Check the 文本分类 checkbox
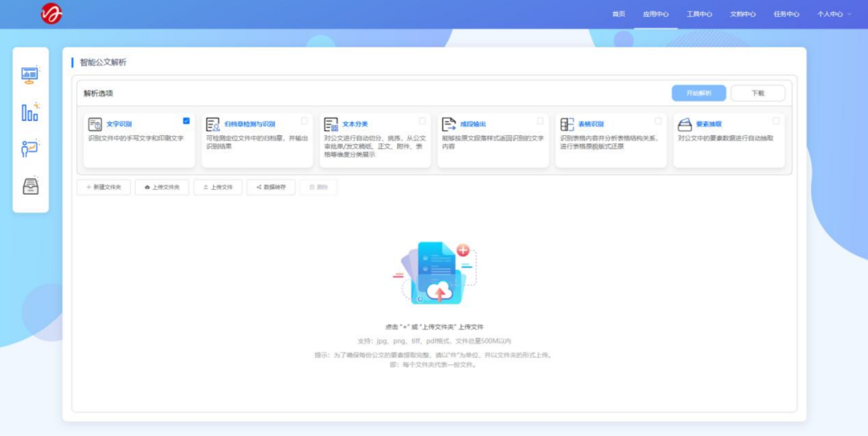The width and height of the screenshot is (868, 436). point(423,121)
